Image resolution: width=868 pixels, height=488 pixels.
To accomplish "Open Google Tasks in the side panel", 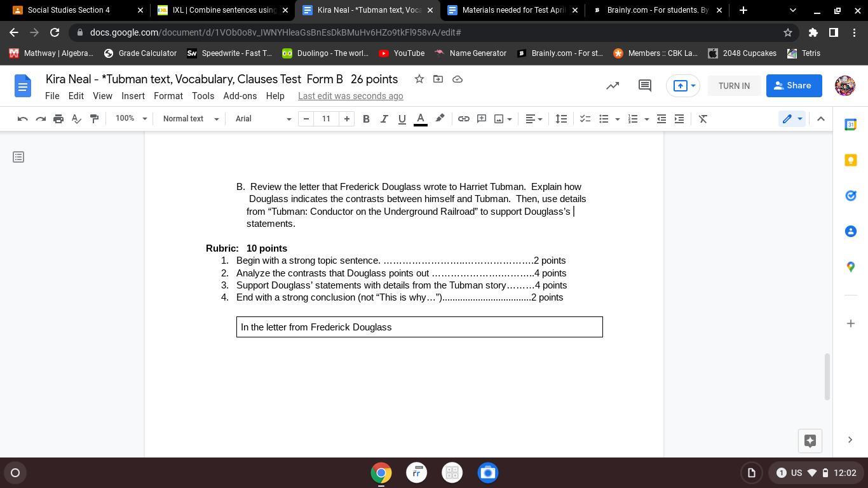I will [851, 196].
